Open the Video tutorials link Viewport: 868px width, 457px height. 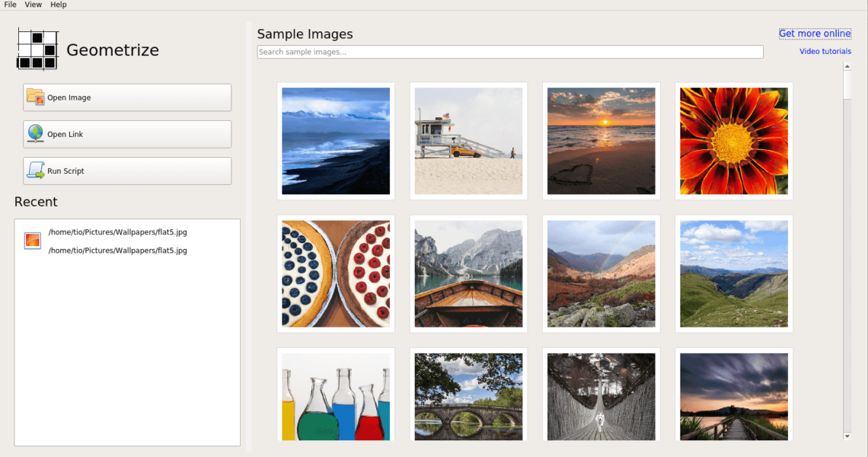coord(825,52)
